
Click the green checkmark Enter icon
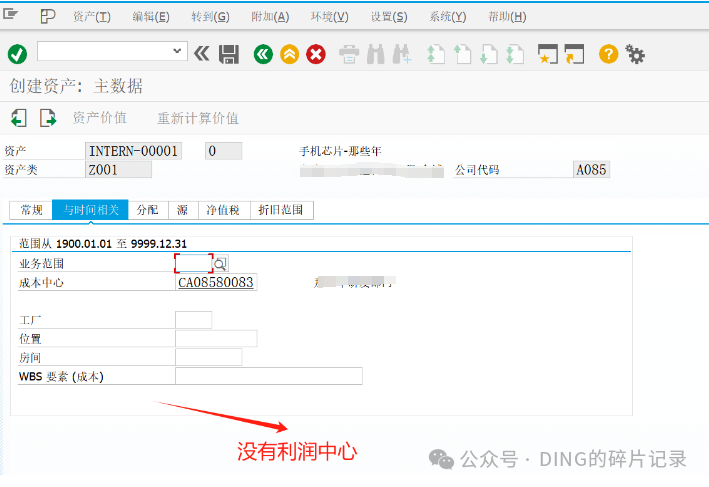click(17, 54)
